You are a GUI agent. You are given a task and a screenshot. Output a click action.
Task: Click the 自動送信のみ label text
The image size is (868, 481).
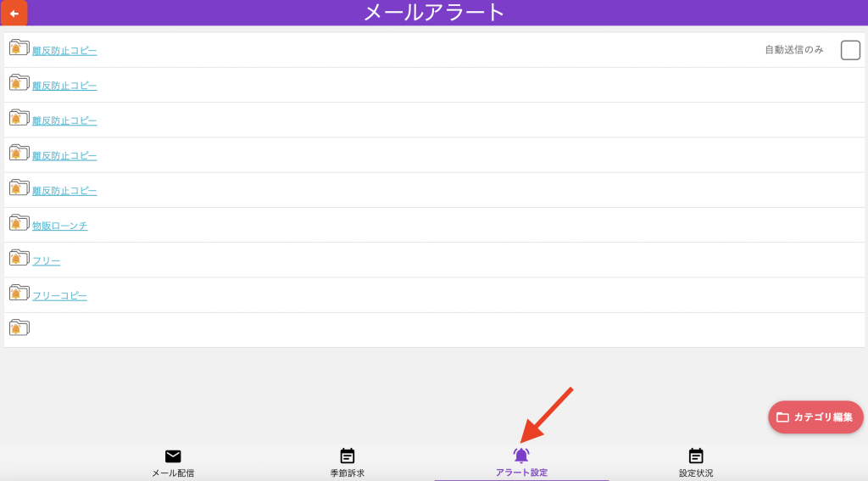793,50
